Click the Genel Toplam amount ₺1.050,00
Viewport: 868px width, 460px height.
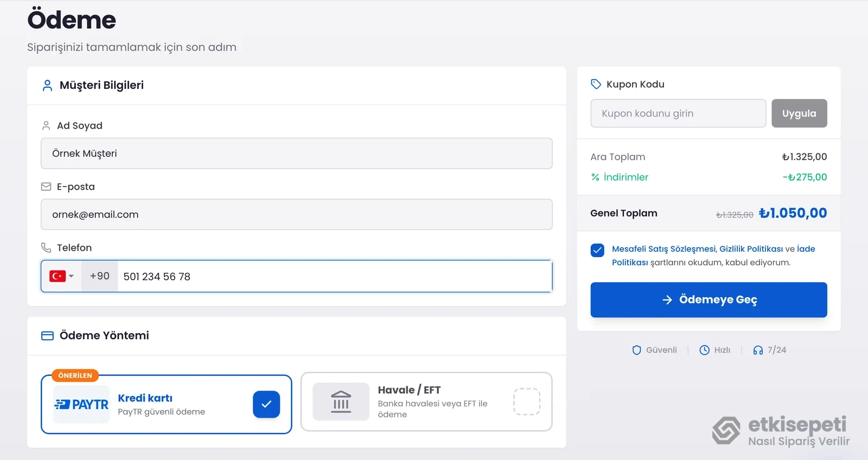pos(793,213)
